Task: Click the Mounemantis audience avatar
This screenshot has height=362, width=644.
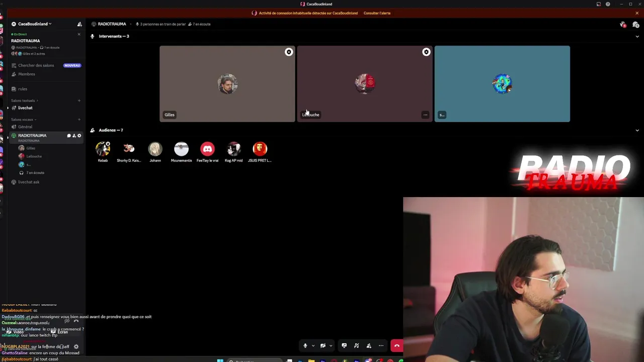Action: (181, 149)
